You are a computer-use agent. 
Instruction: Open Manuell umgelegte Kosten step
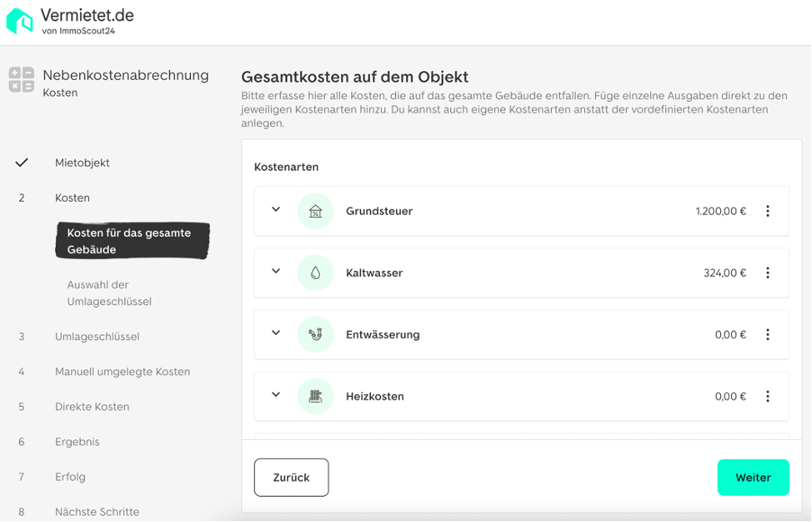click(122, 372)
